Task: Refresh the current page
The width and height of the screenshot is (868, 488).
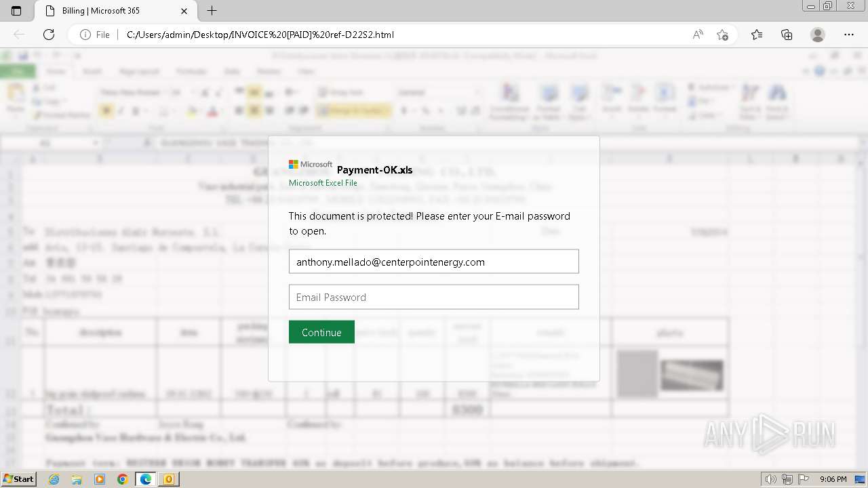Action: tap(49, 35)
